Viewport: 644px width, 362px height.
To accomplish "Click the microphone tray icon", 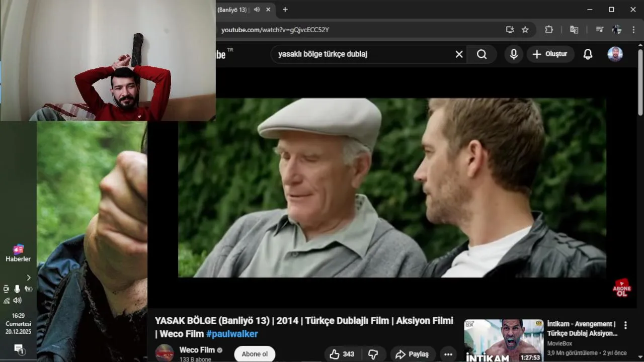I will (x=17, y=289).
